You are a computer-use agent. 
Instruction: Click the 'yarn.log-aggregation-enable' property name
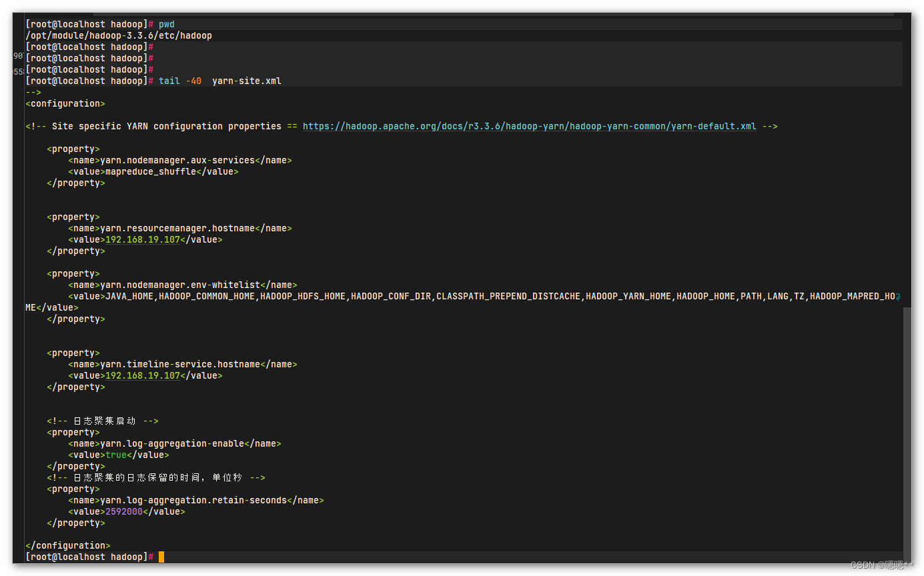172,443
